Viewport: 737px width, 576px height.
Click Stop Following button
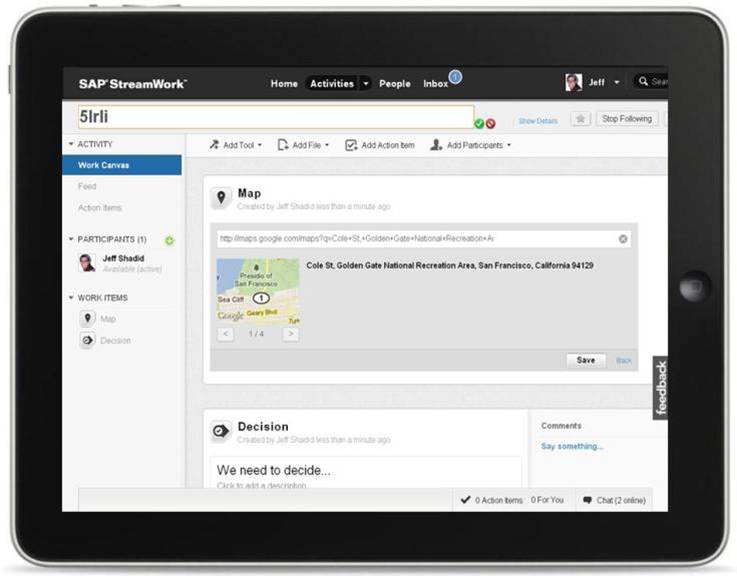point(627,118)
